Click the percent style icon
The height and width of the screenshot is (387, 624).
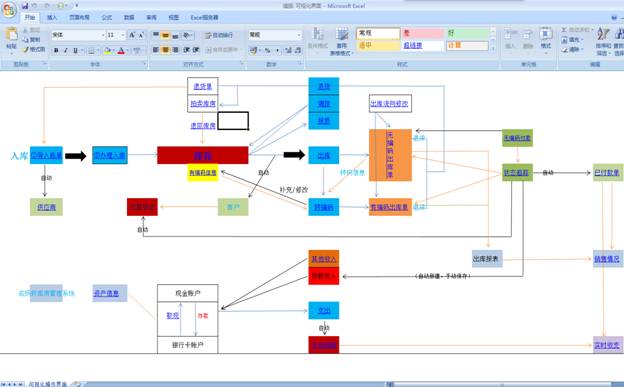coord(267,50)
